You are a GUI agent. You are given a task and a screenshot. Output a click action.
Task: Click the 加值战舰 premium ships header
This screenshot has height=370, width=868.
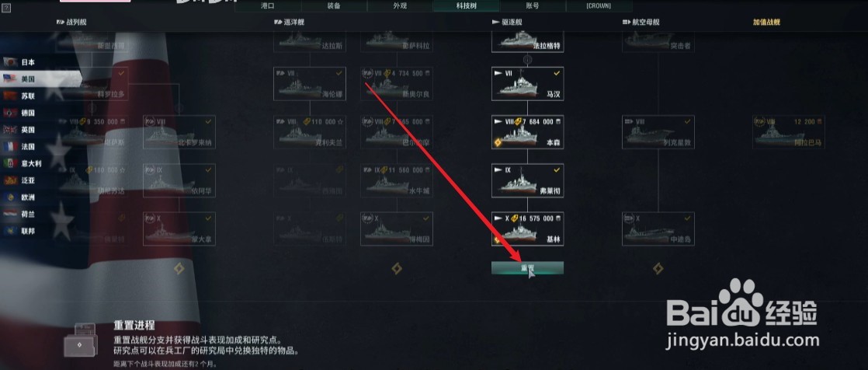pos(767,23)
